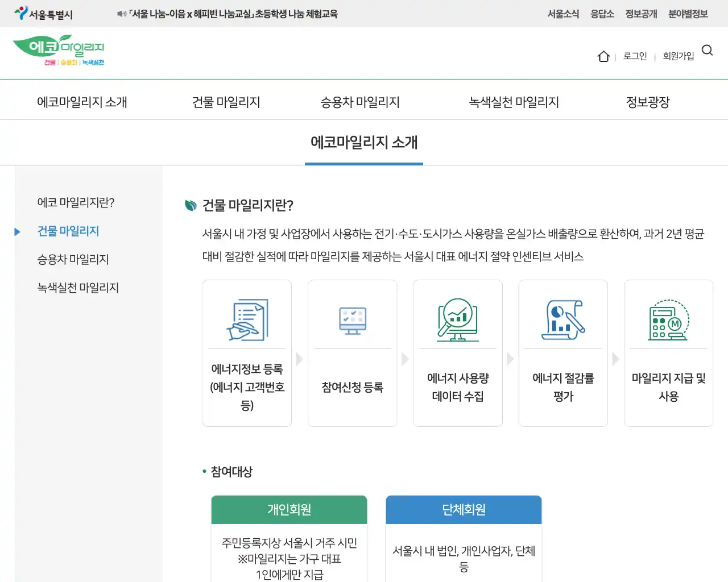Select 에코 마일리지란? in the sidebar

(x=76, y=203)
